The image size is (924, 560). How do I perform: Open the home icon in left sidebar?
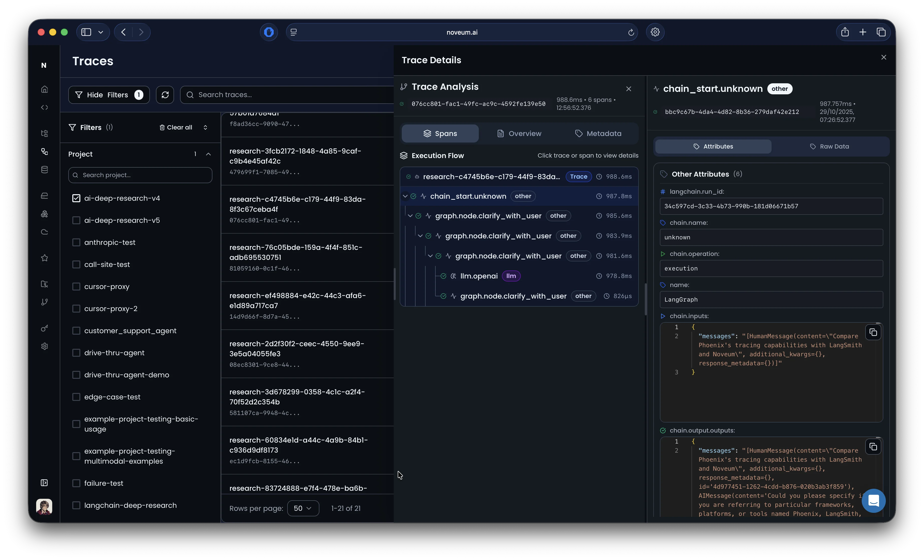[45, 89]
